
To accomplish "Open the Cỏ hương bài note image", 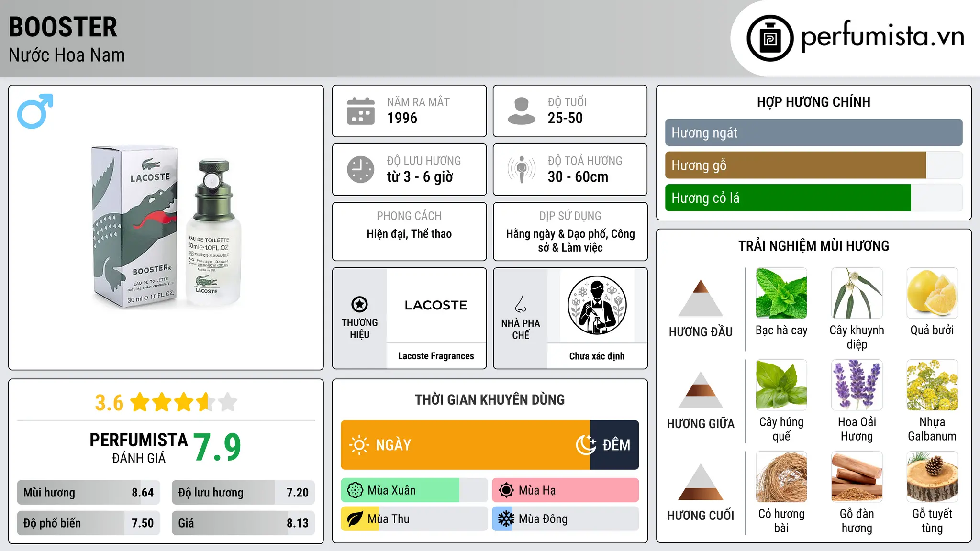I will click(x=781, y=477).
